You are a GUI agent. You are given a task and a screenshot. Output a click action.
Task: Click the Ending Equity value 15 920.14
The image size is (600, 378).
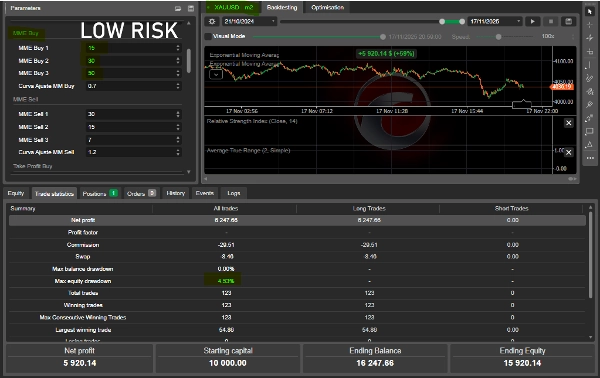coord(522,363)
